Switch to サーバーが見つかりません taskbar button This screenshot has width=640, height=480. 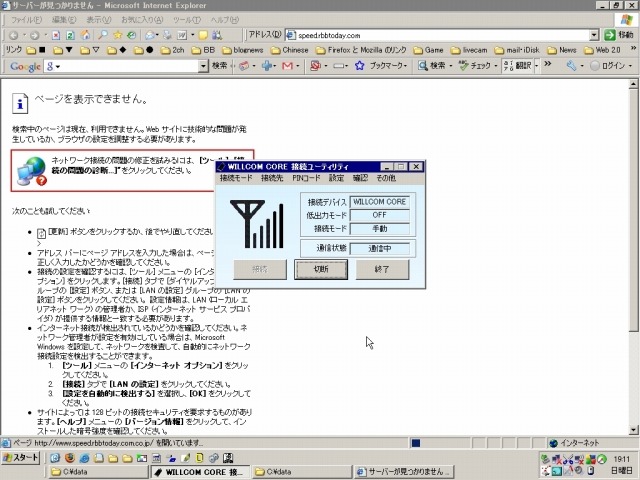pos(404,472)
